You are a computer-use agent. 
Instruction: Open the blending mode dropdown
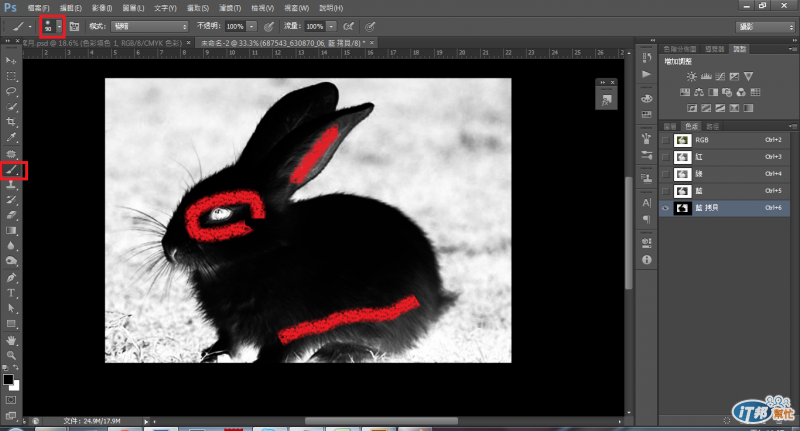pos(149,27)
